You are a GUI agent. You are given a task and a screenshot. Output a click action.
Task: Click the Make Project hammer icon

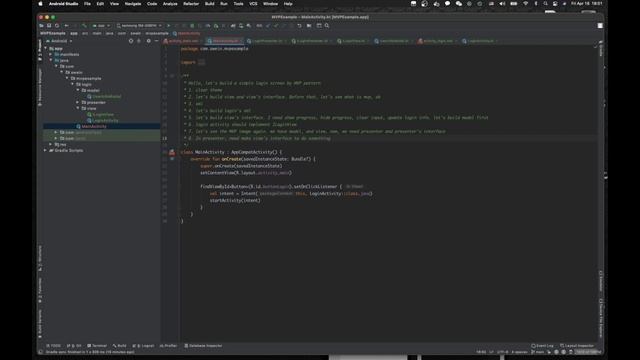tap(84, 26)
